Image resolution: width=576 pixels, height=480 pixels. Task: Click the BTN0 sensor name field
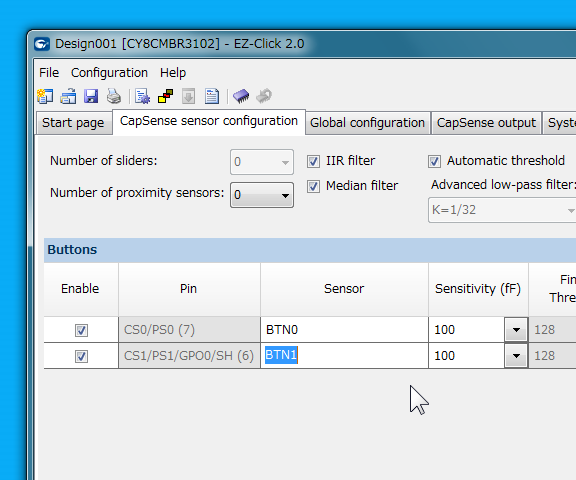pos(344,330)
